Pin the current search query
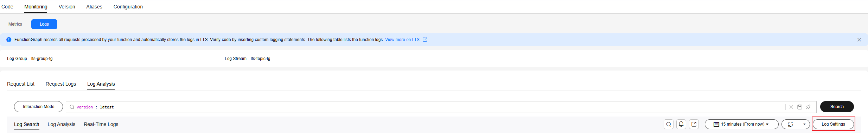868x133 pixels. [808, 107]
